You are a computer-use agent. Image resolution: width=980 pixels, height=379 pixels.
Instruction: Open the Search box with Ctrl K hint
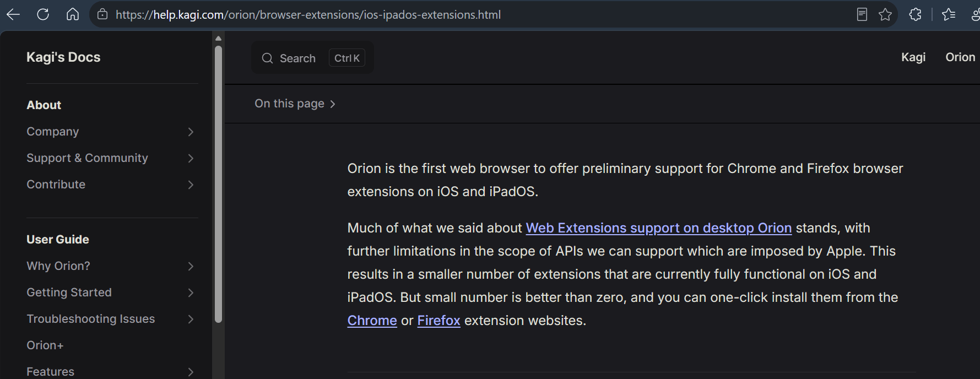pos(312,58)
